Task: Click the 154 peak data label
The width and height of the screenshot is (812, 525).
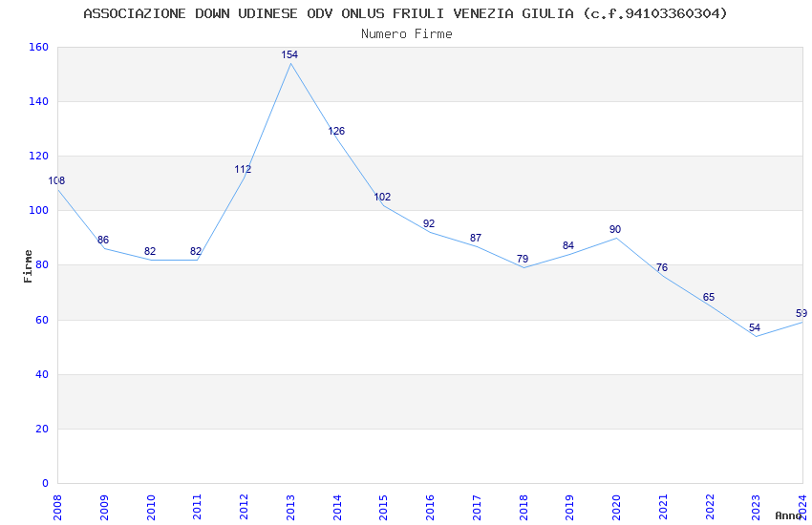Action: pyautogui.click(x=289, y=54)
